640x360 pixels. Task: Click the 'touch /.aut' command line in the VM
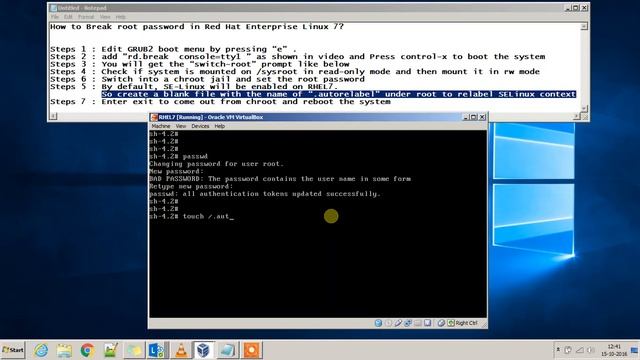pyautogui.click(x=191, y=216)
